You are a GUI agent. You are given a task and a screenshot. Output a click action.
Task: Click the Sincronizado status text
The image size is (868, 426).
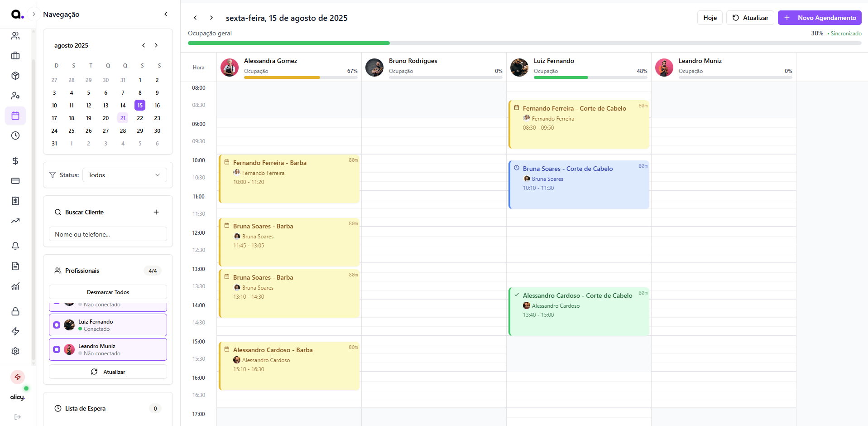point(845,34)
